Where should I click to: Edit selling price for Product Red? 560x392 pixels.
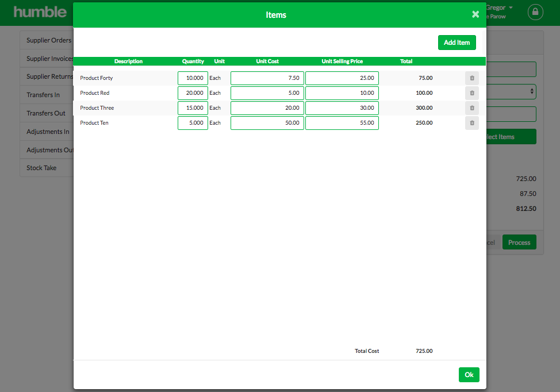(342, 93)
